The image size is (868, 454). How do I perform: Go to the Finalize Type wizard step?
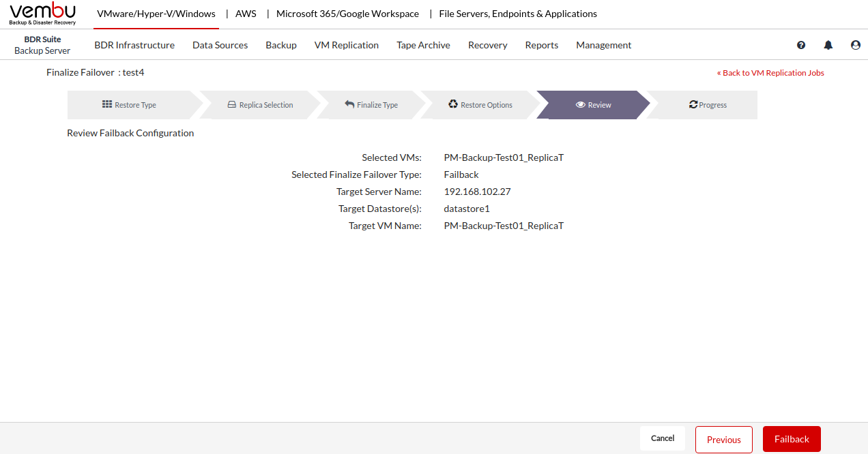371,105
